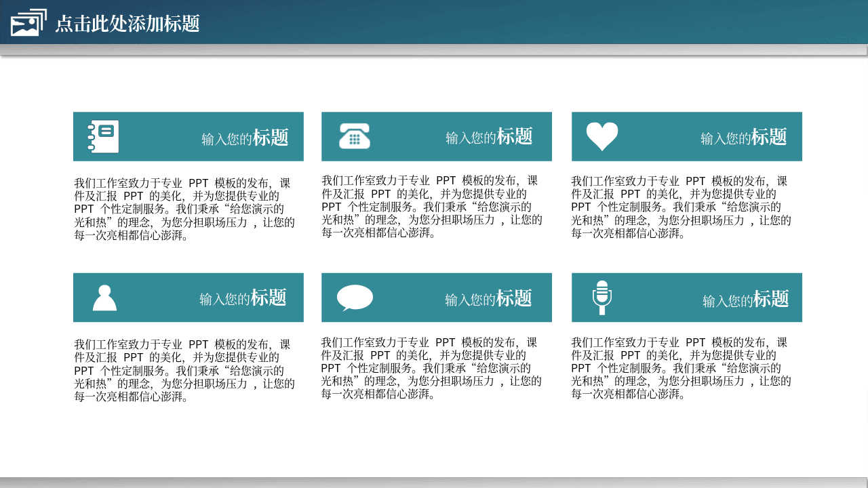Click the header title 点击此处添加标题
This screenshot has width=868, height=488.
(127, 24)
